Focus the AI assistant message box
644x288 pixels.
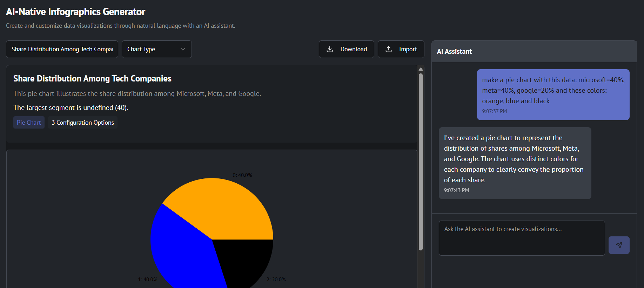click(x=522, y=238)
